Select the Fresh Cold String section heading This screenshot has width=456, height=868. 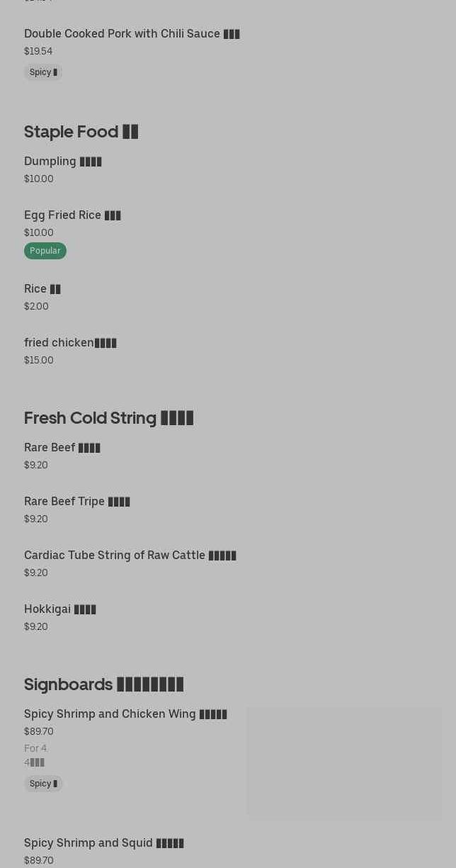point(108,418)
